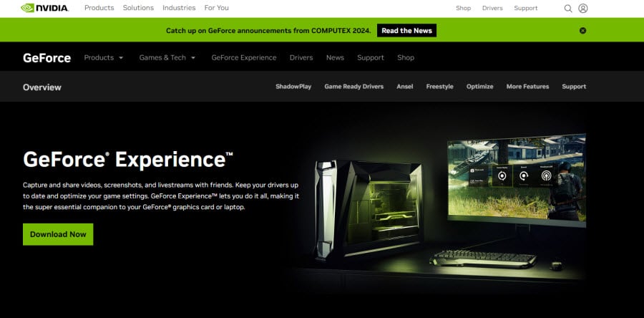Click the gaming PC hero image
The image size is (644, 318).
coord(369,210)
